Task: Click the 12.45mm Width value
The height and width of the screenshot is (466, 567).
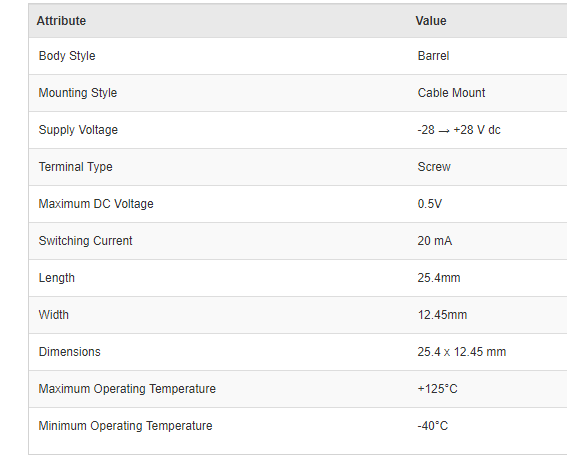Action: coord(443,315)
